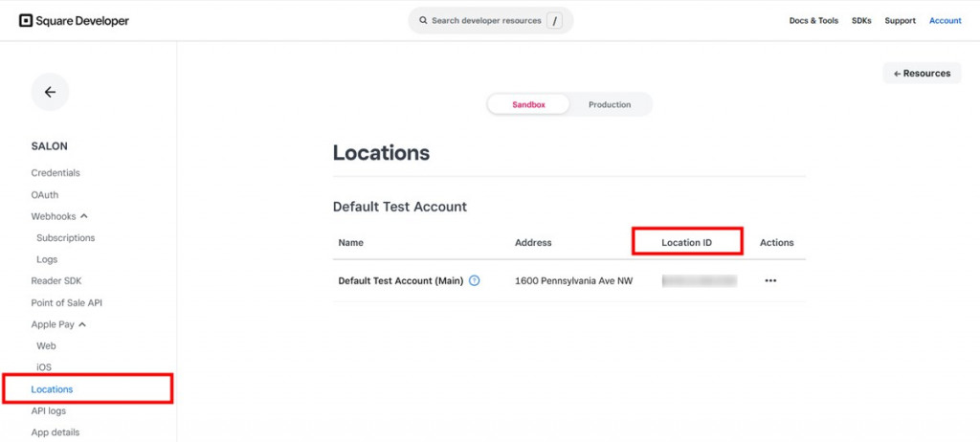The image size is (980, 442).
Task: Focus the Search developer resources field
Action: point(485,20)
